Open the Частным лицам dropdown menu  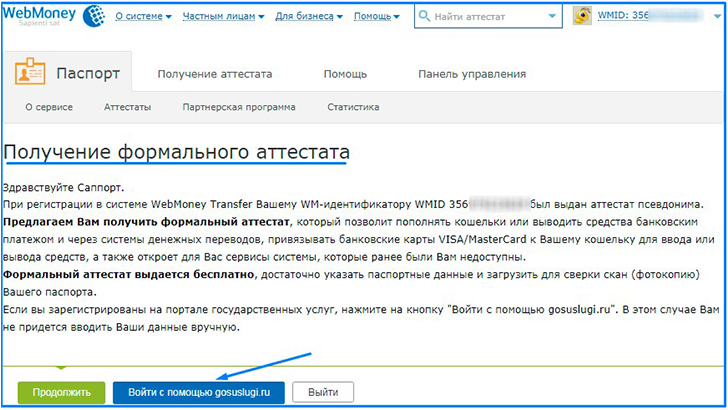tap(223, 16)
